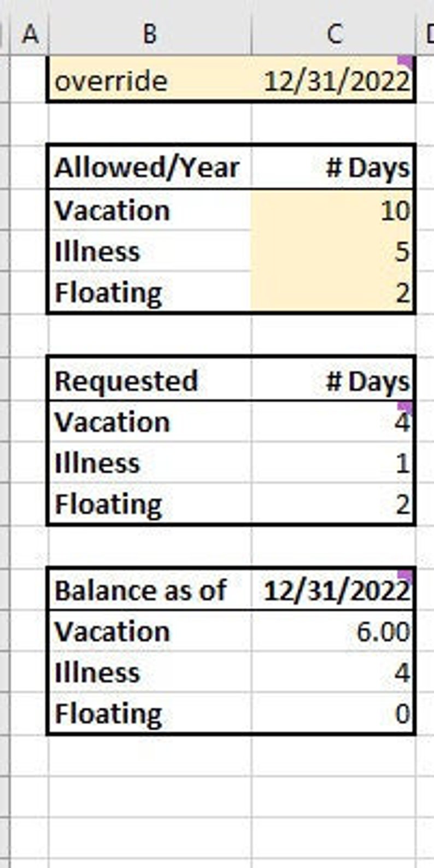Select the requested Illness value 1
The image size is (434, 868).
(333, 462)
